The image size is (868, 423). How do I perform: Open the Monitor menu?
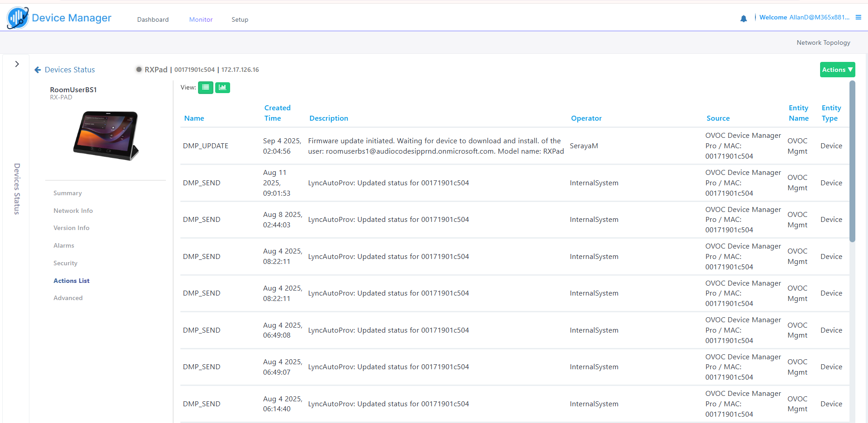coord(201,19)
